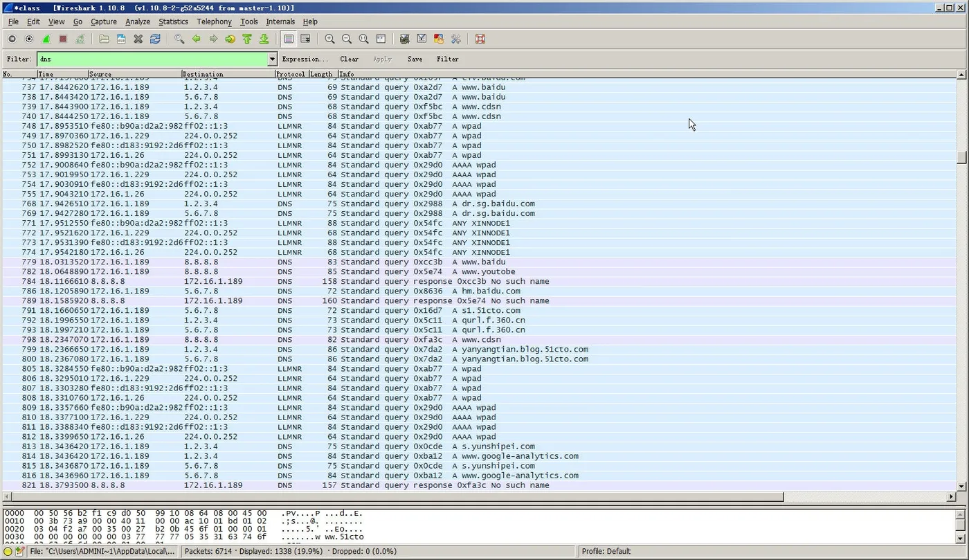Open the Capture menu
The image size is (969, 560).
pyautogui.click(x=104, y=21)
